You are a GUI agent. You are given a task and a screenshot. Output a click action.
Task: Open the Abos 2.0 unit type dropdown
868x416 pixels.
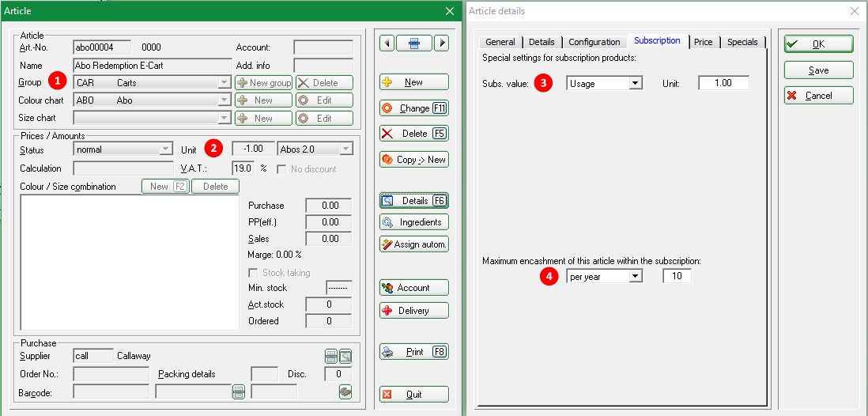point(346,149)
